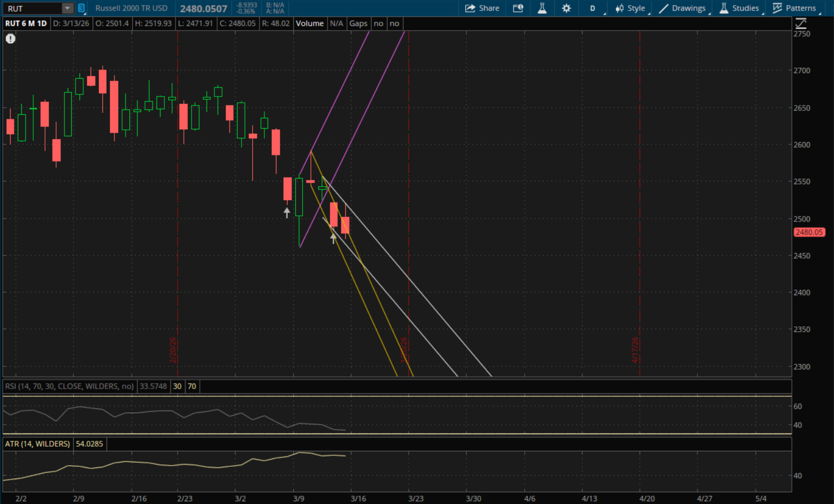Click the 2480.05 current price bubble
834x504 pixels.
coord(808,233)
